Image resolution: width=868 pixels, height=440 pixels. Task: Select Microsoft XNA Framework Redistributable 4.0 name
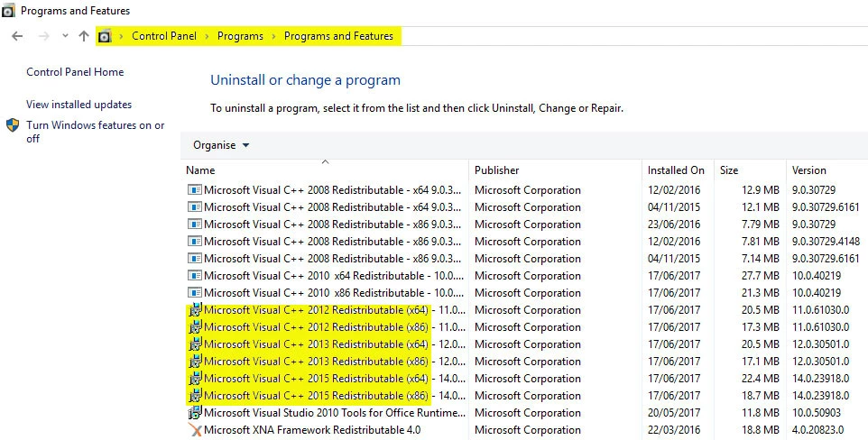point(312,430)
